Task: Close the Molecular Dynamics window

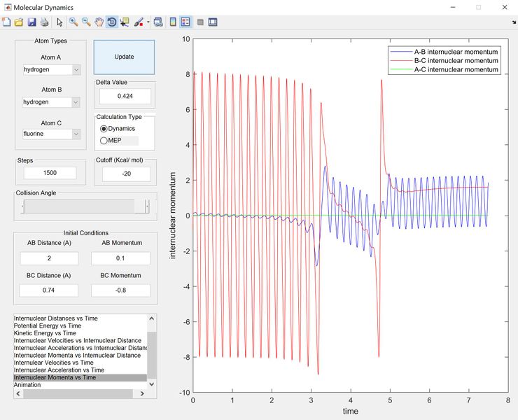Action: pyautogui.click(x=505, y=7)
